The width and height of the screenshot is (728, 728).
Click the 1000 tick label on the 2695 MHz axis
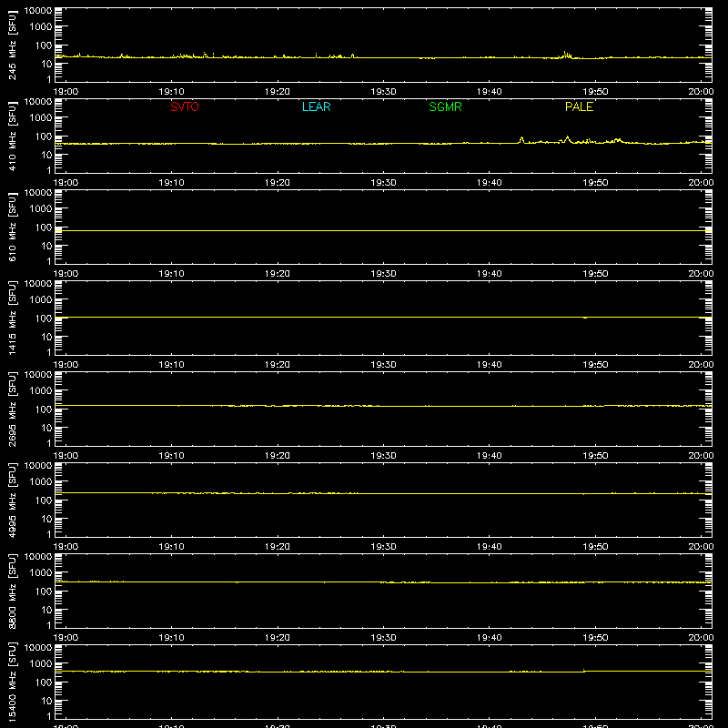(41, 391)
